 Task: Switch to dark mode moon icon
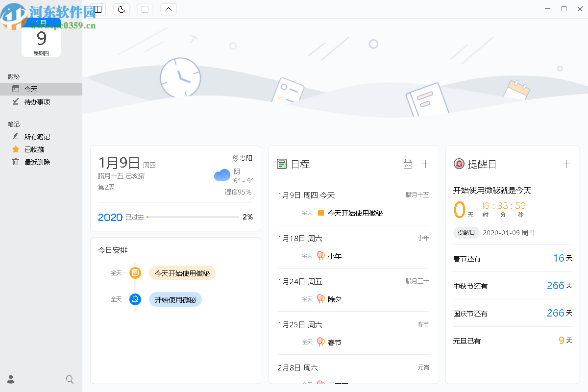point(122,9)
